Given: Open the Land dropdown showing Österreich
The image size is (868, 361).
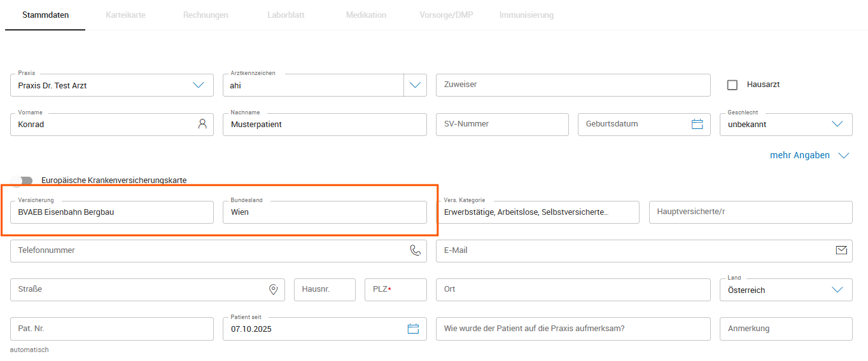Looking at the screenshot, I should (837, 290).
